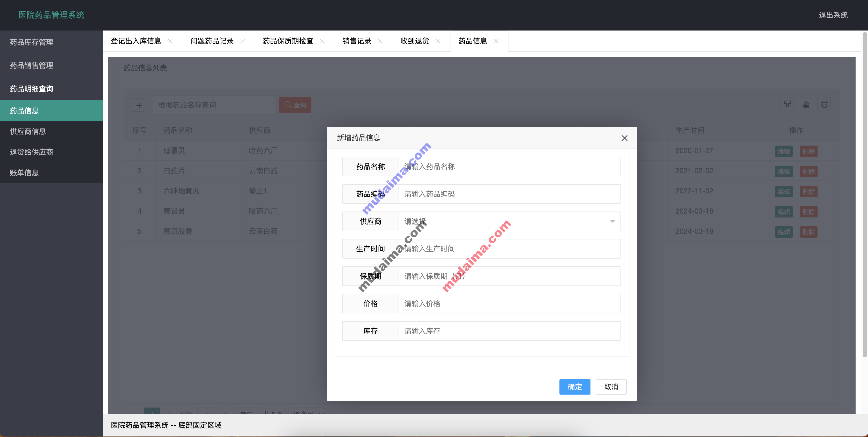Edit the 2021-02-02 row with 编辑

(x=784, y=171)
